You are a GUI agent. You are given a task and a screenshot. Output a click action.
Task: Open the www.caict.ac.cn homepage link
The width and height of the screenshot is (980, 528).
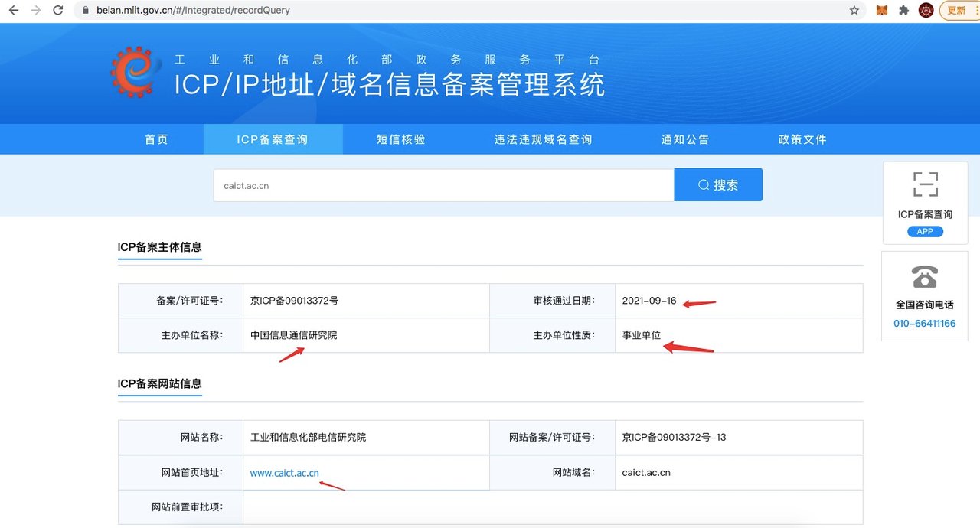tap(285, 473)
